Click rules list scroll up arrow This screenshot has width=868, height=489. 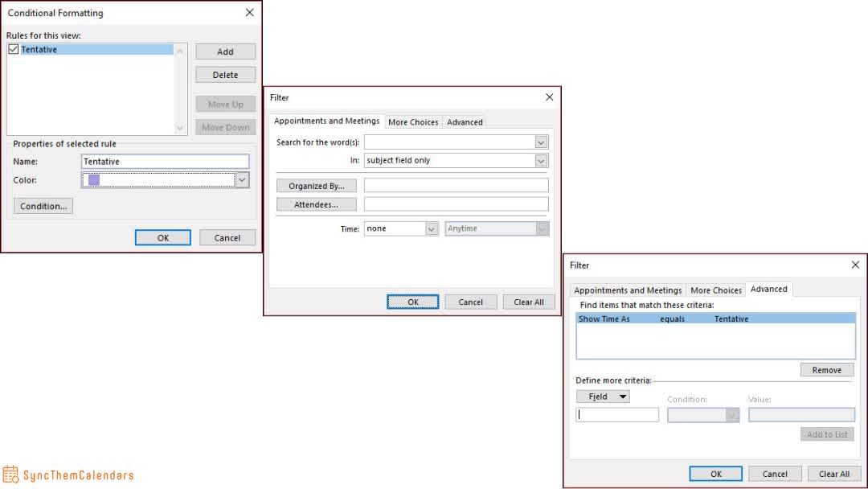[x=179, y=51]
